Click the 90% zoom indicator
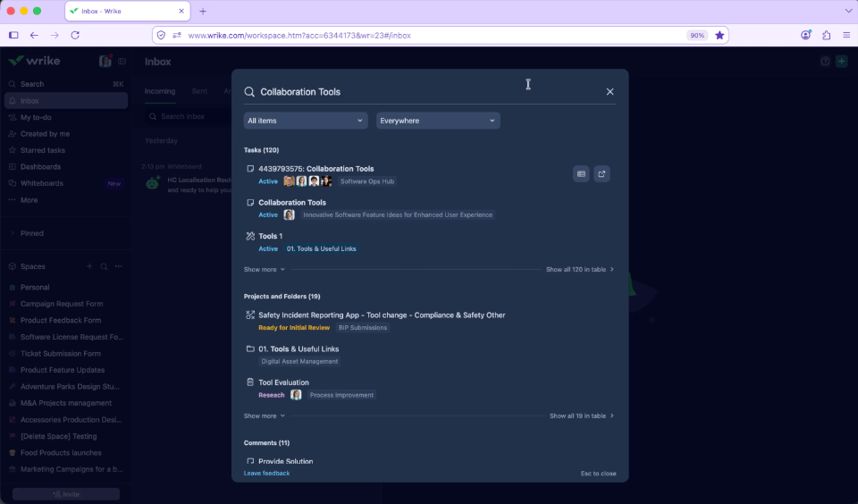 point(697,35)
